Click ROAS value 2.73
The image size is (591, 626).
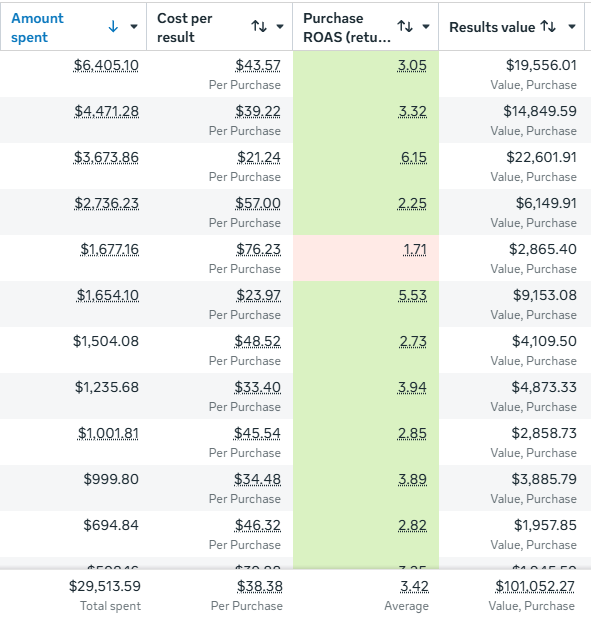click(413, 341)
